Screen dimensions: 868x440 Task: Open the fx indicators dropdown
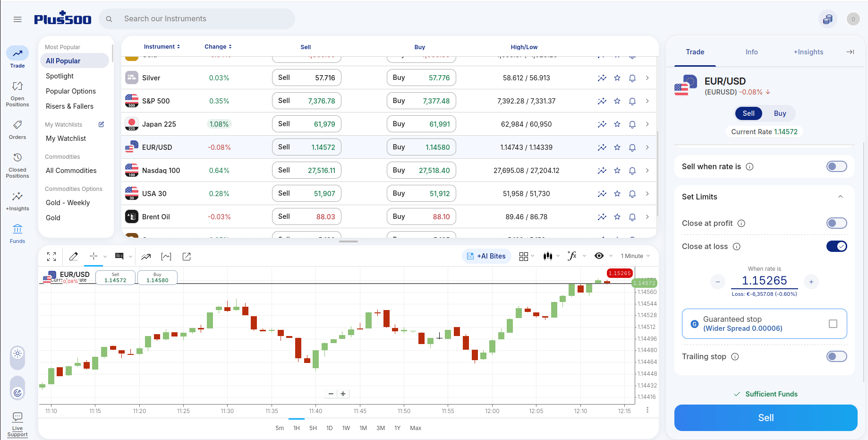tap(576, 256)
